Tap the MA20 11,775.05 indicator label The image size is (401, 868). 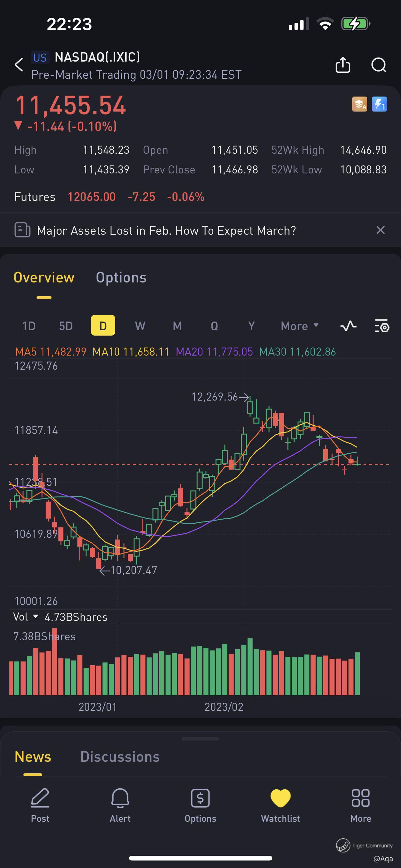(x=215, y=352)
